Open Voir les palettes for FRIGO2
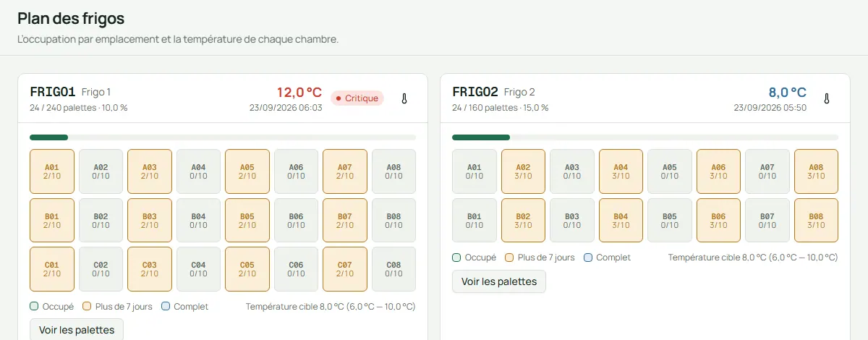Image resolution: width=868 pixels, height=340 pixels. [499, 281]
